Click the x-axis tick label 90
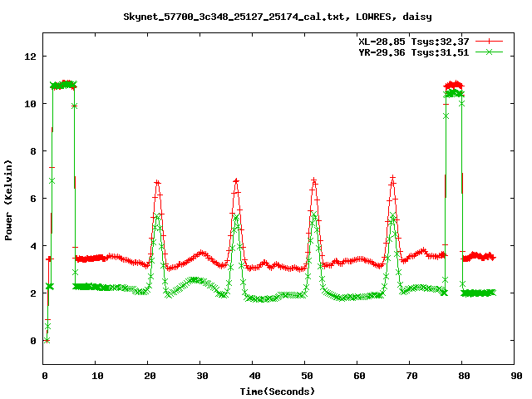The image size is (532, 399). coord(516,376)
